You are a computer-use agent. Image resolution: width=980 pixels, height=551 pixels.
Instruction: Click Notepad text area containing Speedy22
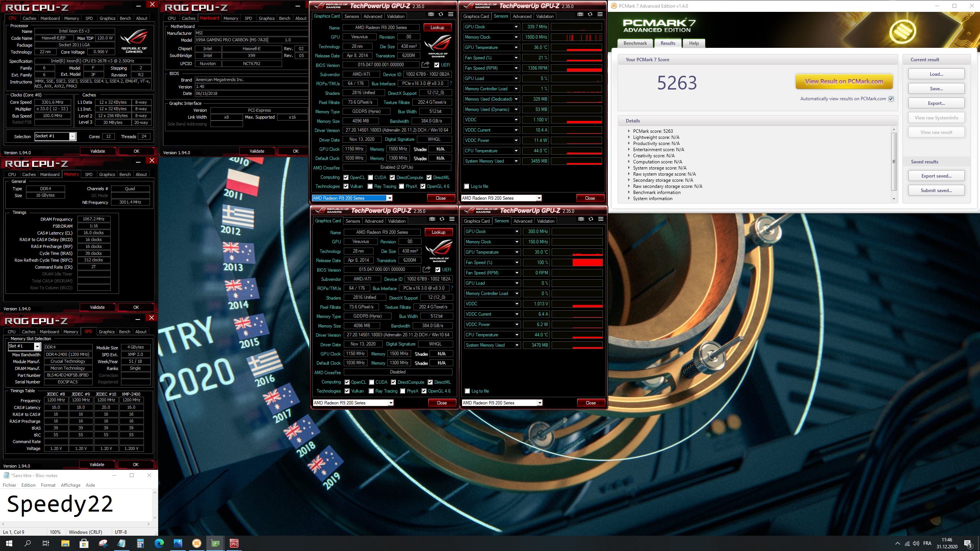[76, 505]
